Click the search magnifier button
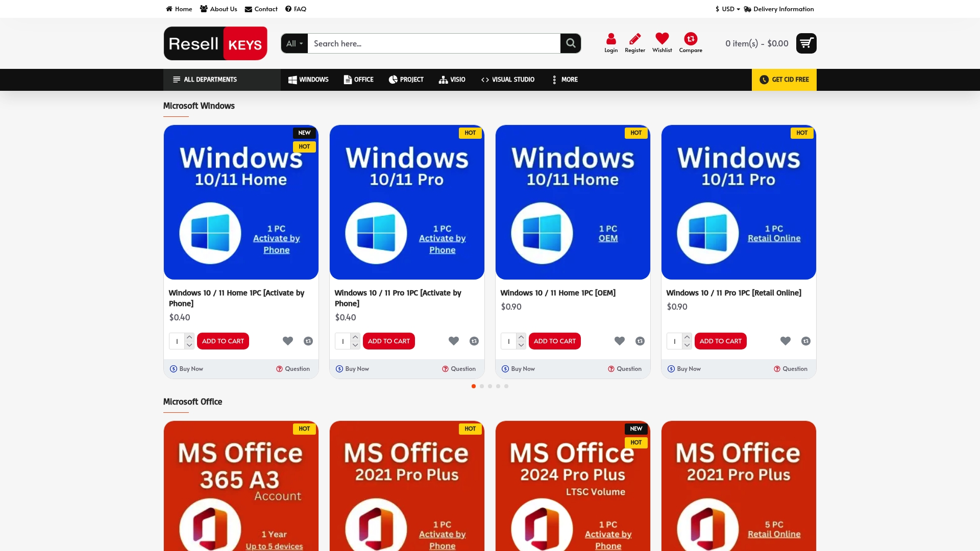 pos(571,43)
